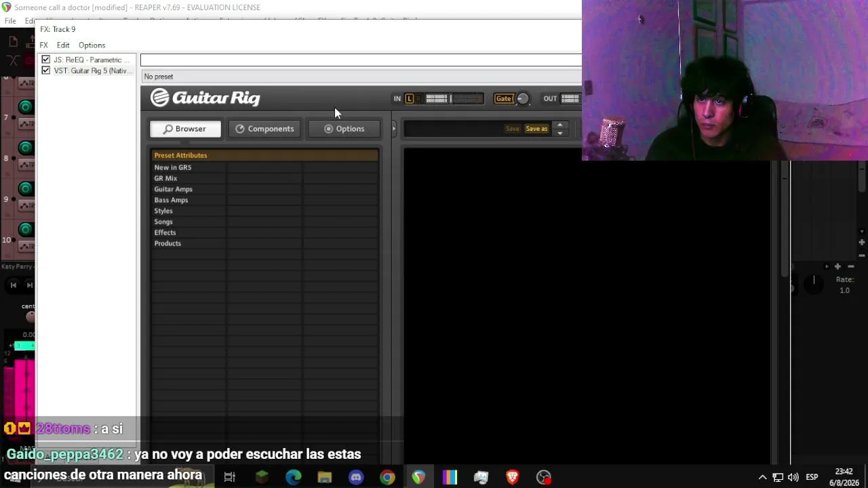This screenshot has height=488, width=868.
Task: Disable the VST: Guitar Rig 5 checkbox
Action: click(45, 70)
